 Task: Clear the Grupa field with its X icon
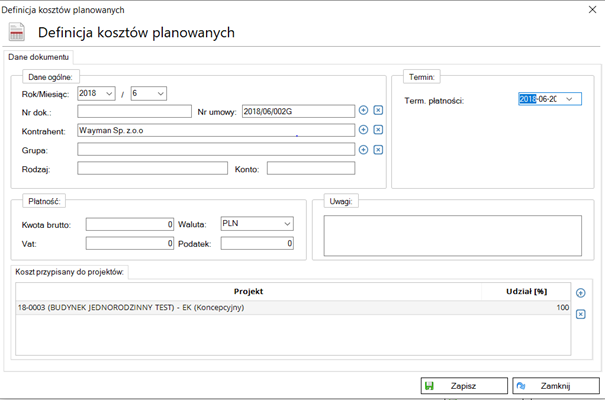tap(378, 150)
